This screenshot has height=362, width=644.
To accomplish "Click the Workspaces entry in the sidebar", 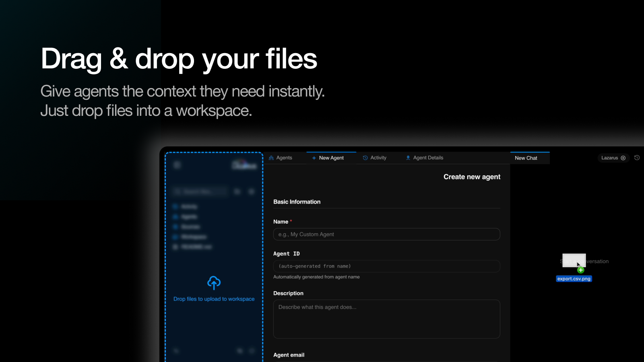I will (x=192, y=237).
